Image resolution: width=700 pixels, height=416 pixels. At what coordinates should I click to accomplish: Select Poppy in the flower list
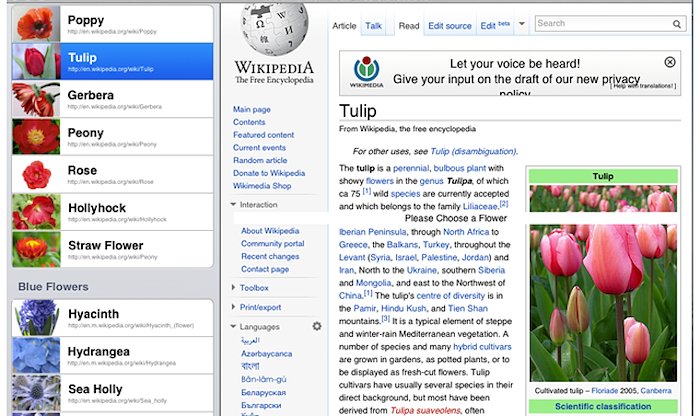pyautogui.click(x=112, y=24)
